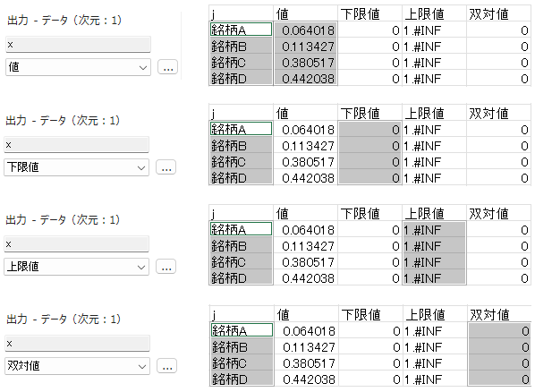Viewport: 535px width, 392px height.
Task: Click 上限値 header in 双対値-highlighted table
Action: pos(435,314)
